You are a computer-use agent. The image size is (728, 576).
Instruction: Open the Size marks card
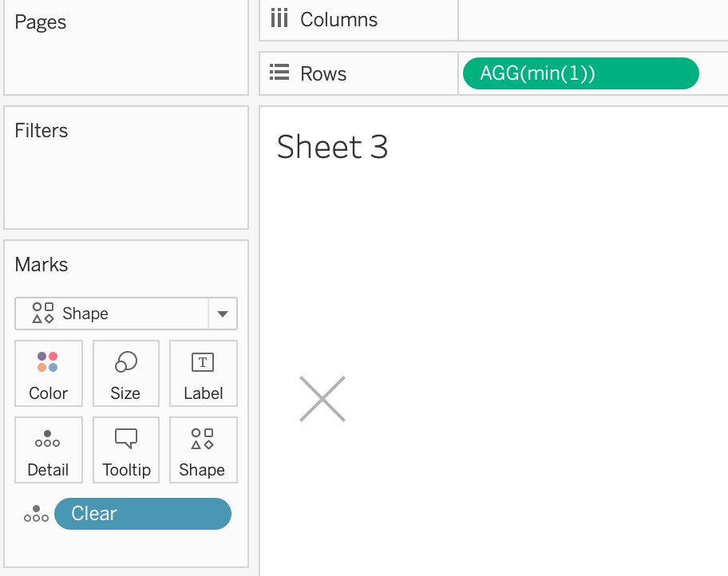coord(126,373)
